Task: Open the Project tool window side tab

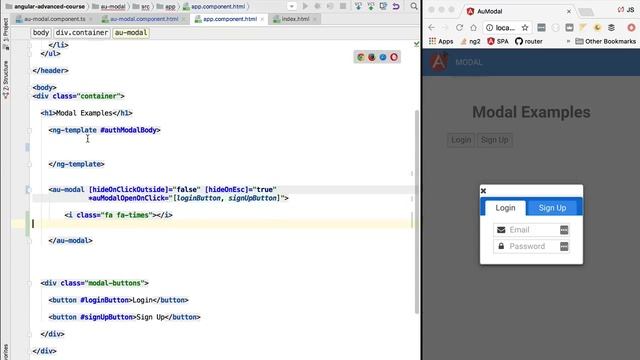Action: pos(5,34)
